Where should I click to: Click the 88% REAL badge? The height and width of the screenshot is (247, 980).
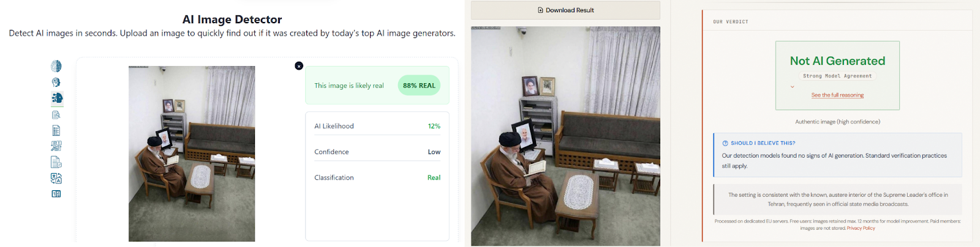tap(419, 86)
